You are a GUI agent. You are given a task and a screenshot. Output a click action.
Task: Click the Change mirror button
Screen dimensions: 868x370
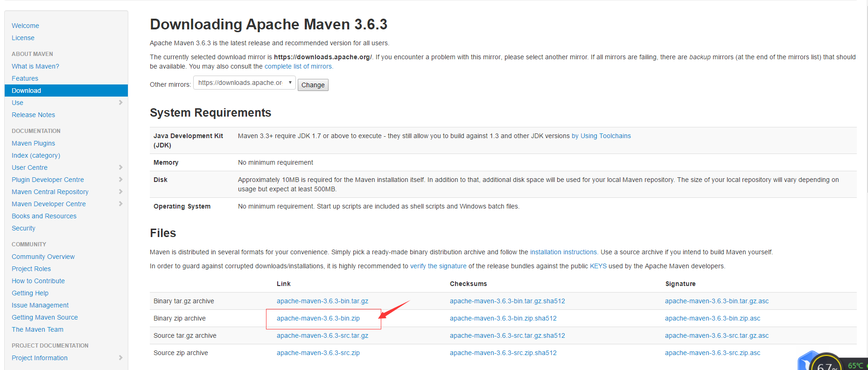point(313,85)
